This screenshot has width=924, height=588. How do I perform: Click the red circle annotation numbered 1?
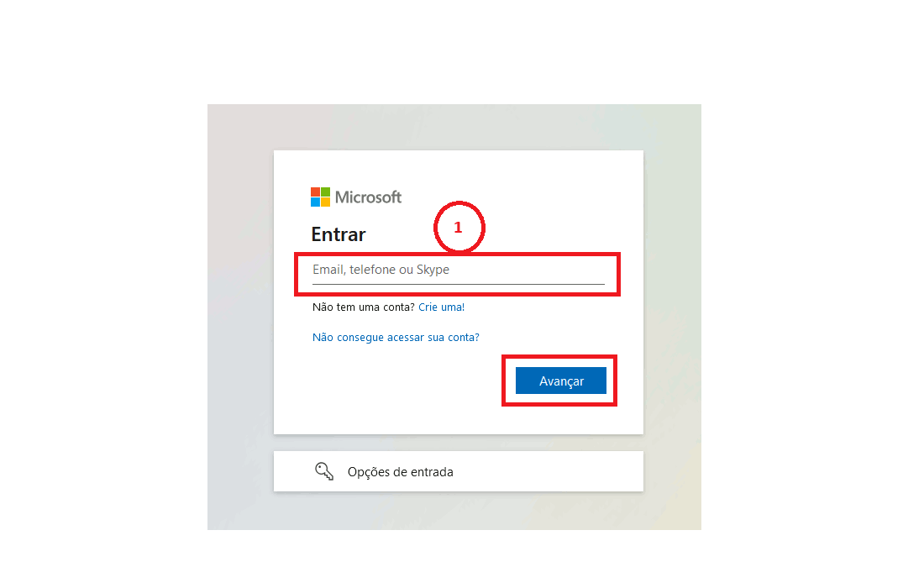pos(459,228)
